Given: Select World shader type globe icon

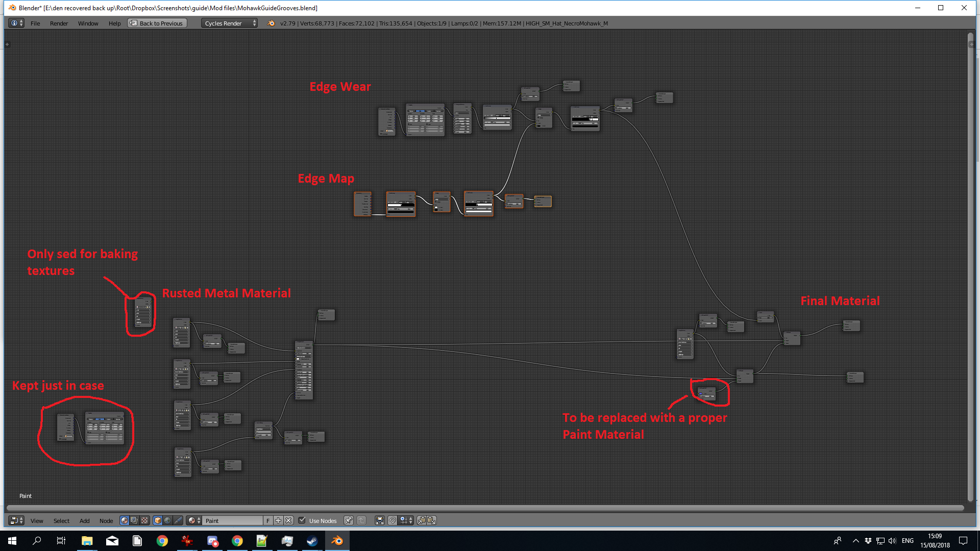Looking at the screenshot, I should coord(167,520).
